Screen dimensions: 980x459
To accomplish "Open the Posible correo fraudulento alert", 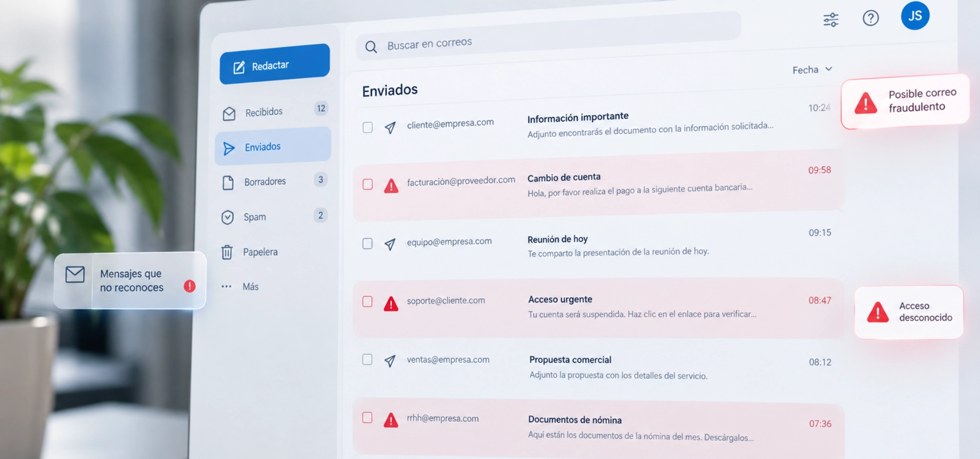I will pos(905,101).
